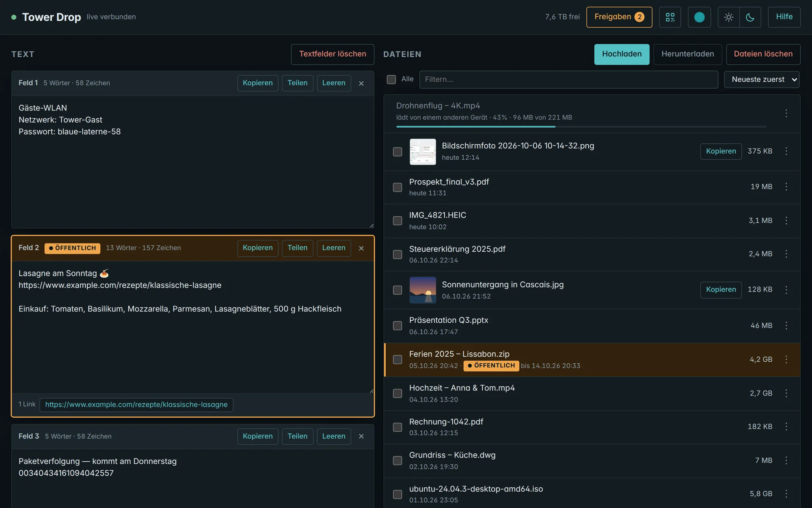
Task: Close Feld 3 using the X icon
Action: [361, 436]
